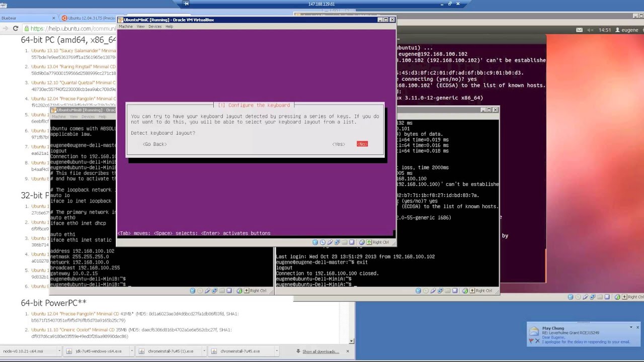Click network icon in UbuntuMiniB status bar
Viewport: 644px width, 362px height.
click(x=214, y=291)
